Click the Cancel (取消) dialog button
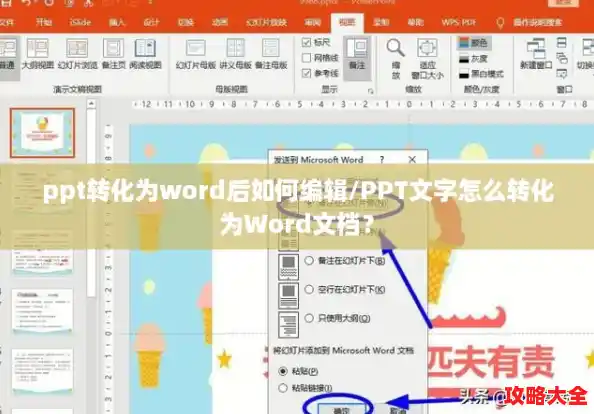 click(x=399, y=411)
